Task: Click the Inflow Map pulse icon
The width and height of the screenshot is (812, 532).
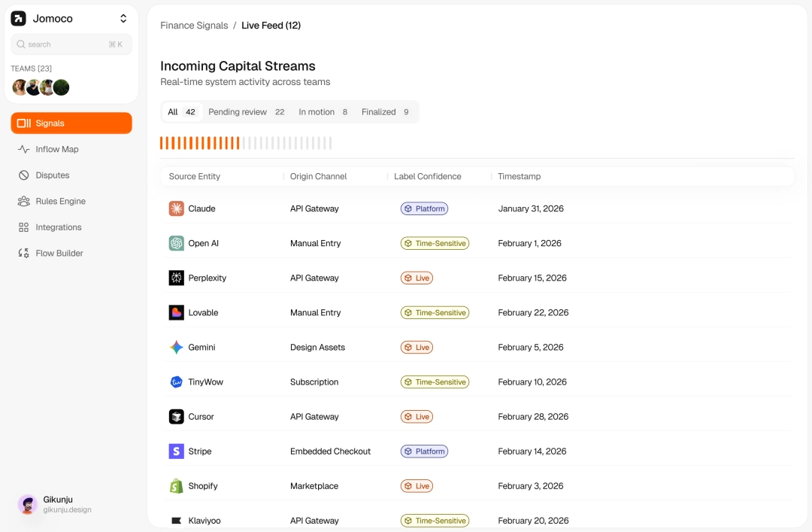Action: tap(24, 149)
